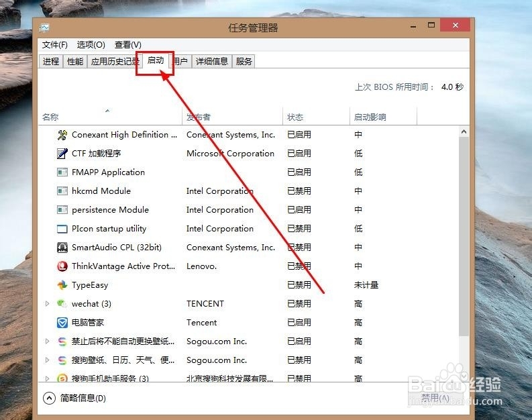The height and width of the screenshot is (420, 532).
Task: Click the Task Manager title bar icon
Action: click(x=44, y=28)
